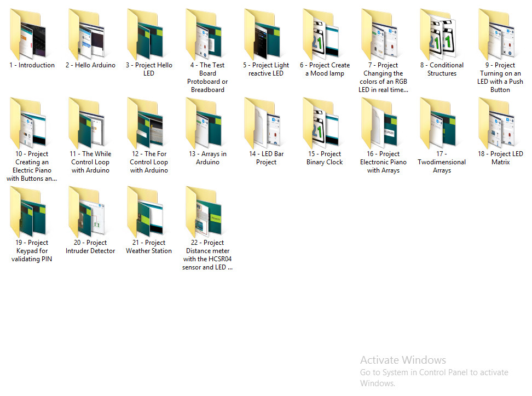This screenshot has height=396, width=532.
Task: Select '18 - Project LED Matrix' folder icon
Action: (x=497, y=123)
